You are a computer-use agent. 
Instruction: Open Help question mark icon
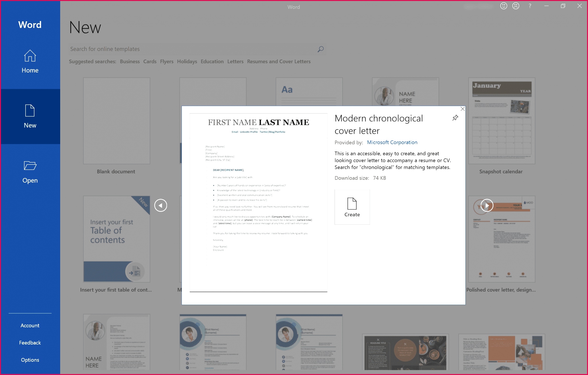(x=530, y=6)
